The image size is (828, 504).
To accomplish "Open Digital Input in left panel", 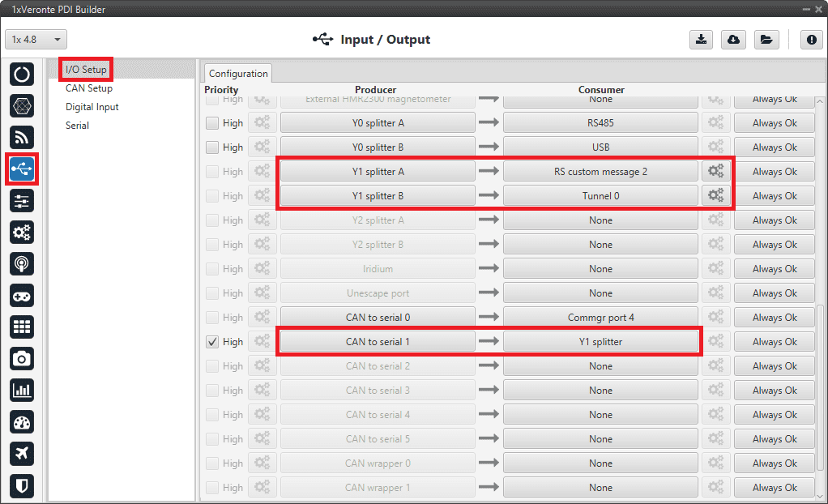I will pyautogui.click(x=92, y=107).
